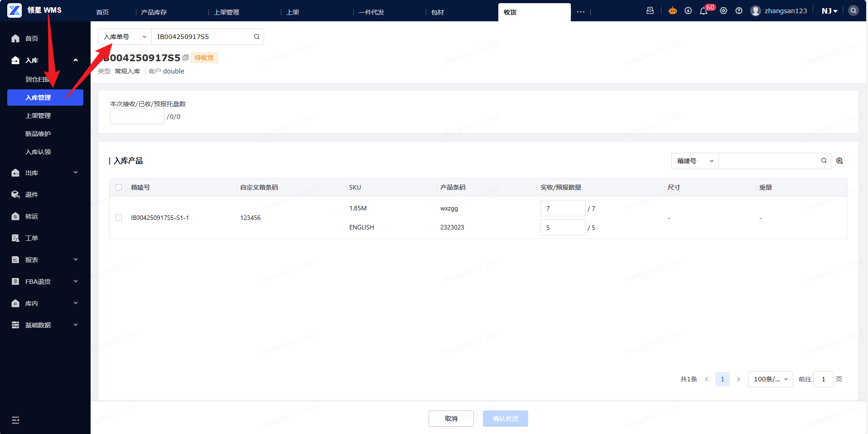Copy the order number IB004250917S5
Viewport: 868px width, 434px height.
click(x=185, y=58)
